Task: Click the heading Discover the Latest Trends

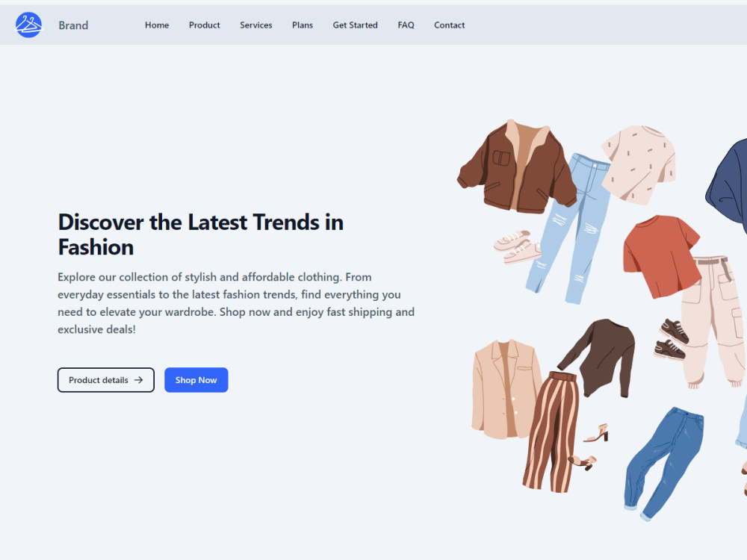Action: pyautogui.click(x=200, y=234)
